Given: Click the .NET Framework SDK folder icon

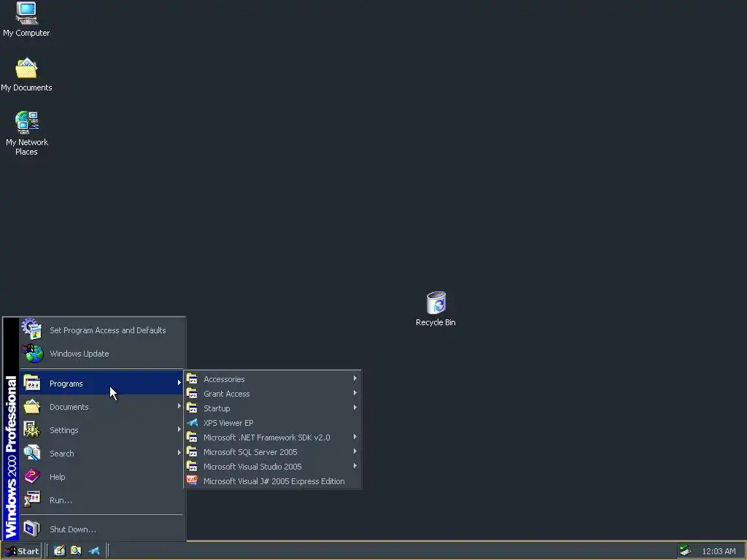Looking at the screenshot, I should (192, 437).
